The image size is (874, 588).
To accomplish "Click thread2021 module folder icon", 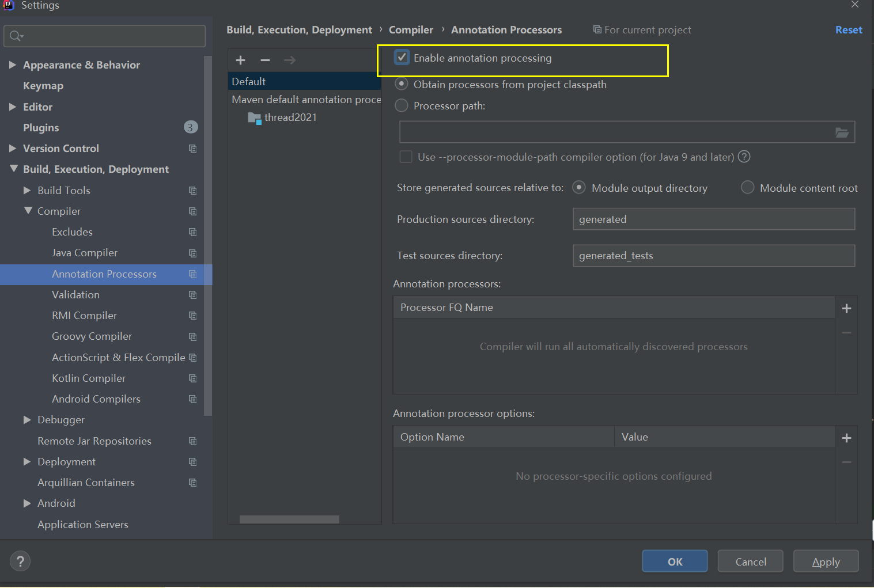I will tap(255, 118).
